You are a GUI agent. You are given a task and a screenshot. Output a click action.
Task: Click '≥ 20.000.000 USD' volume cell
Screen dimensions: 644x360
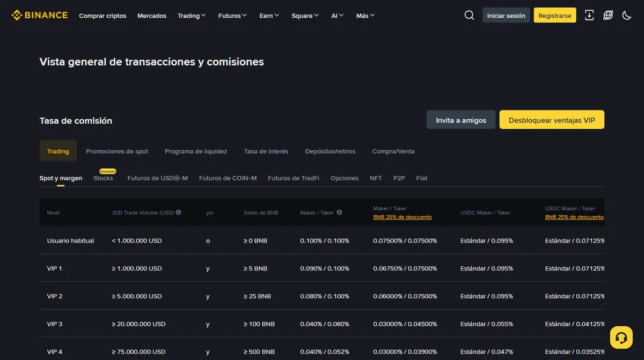(139, 324)
